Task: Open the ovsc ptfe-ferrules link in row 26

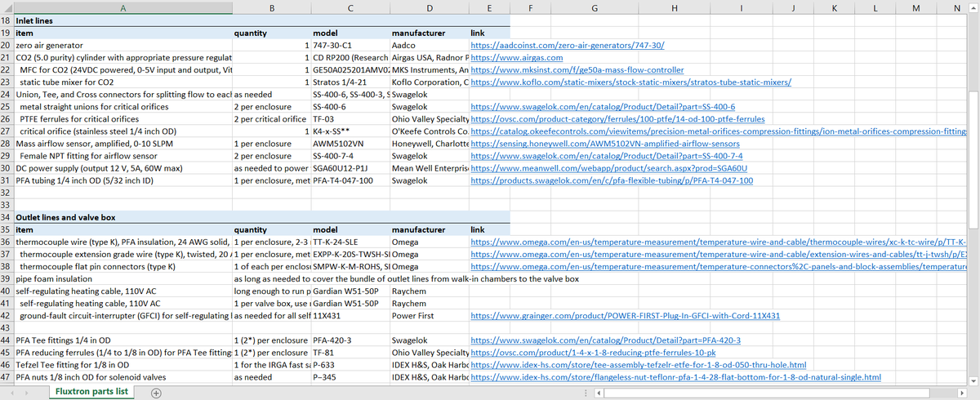Action: [x=618, y=119]
